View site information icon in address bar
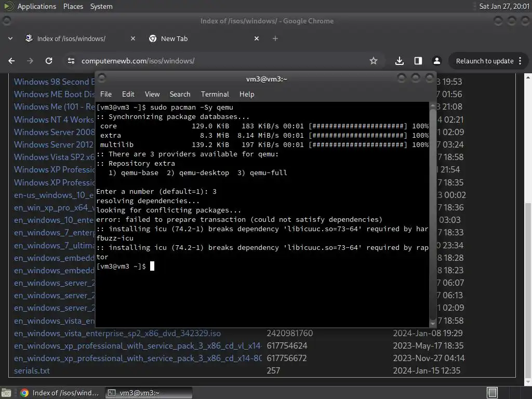The height and width of the screenshot is (399, 532). click(x=71, y=61)
